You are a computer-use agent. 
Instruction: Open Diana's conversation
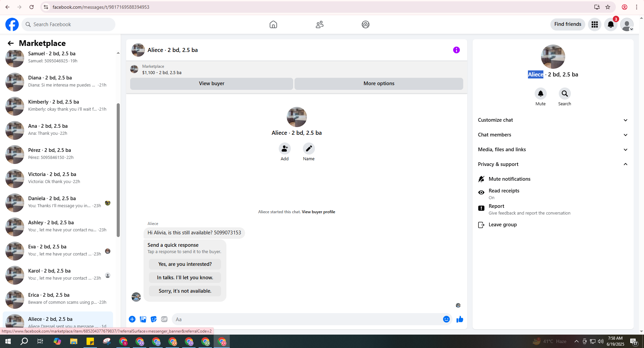pyautogui.click(x=58, y=81)
